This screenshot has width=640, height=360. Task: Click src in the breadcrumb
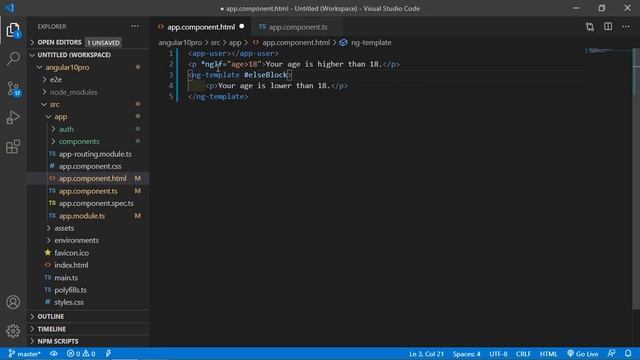tap(216, 42)
